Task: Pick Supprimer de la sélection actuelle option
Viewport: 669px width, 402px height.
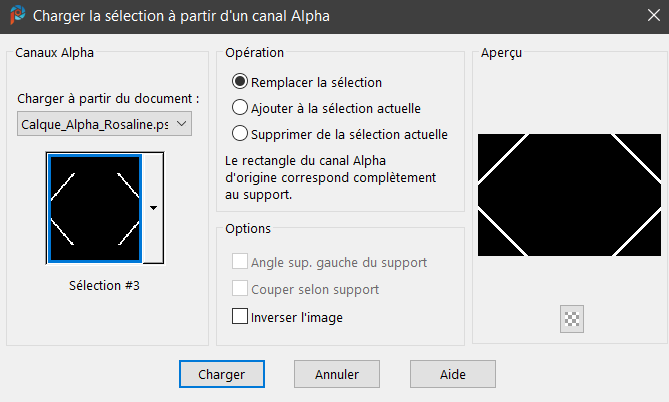Action: point(240,133)
